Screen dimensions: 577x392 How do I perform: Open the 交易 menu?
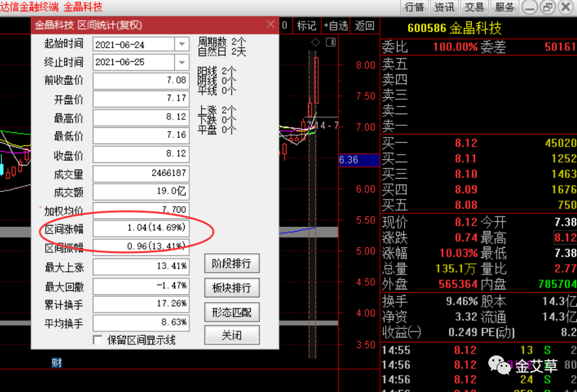tap(475, 7)
